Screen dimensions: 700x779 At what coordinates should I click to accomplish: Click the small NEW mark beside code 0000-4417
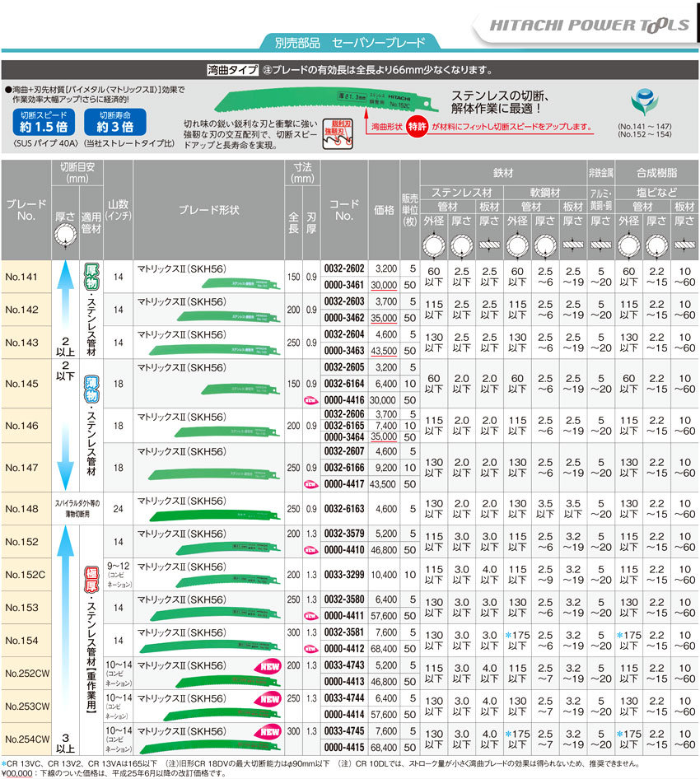click(x=311, y=484)
